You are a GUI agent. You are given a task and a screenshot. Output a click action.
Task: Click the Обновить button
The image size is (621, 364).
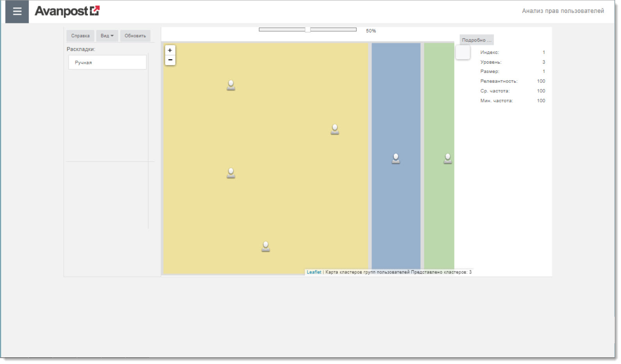135,36
